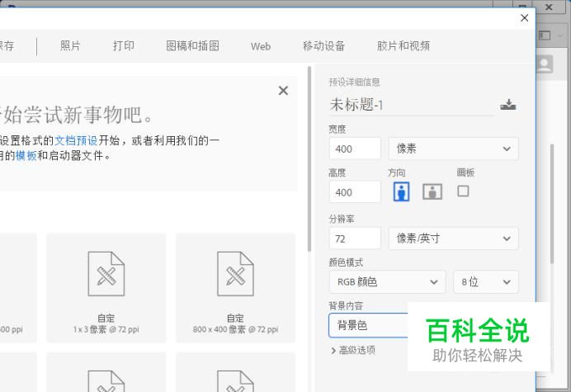This screenshot has width=571, height=392.
Task: Open the 胶片和视频 tab
Action: point(403,46)
